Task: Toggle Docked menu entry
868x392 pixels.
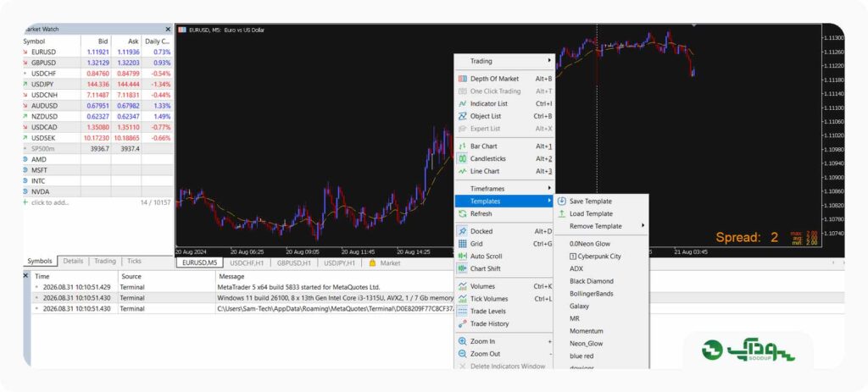Action: [x=504, y=231]
